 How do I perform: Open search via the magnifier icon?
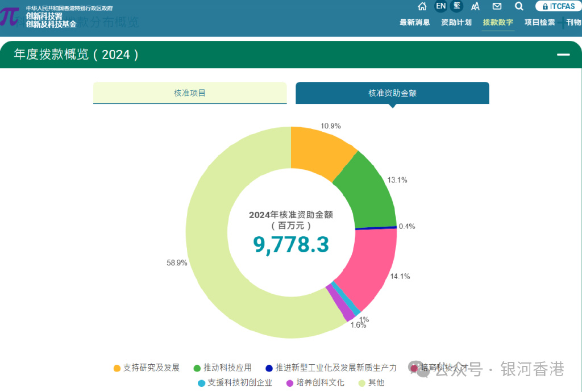tap(519, 6)
